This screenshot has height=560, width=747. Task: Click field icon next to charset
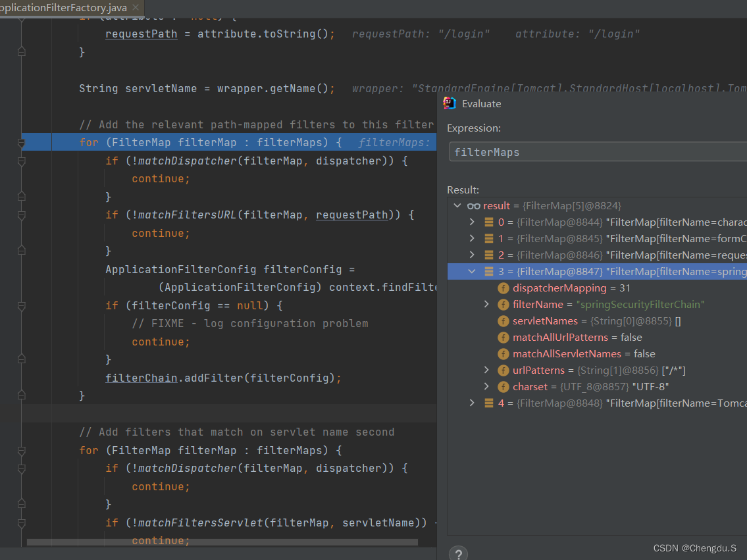503,387
